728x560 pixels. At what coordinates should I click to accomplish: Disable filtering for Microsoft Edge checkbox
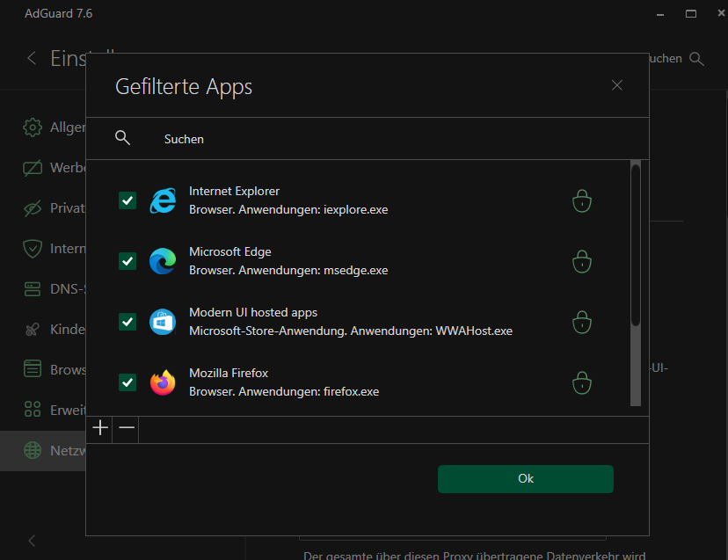click(127, 262)
